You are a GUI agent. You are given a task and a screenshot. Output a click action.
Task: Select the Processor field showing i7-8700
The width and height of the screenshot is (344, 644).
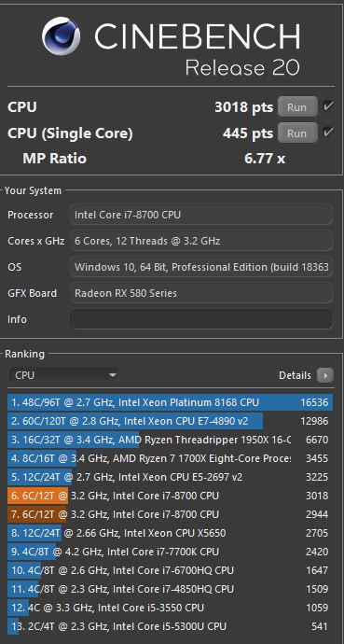tap(201, 215)
